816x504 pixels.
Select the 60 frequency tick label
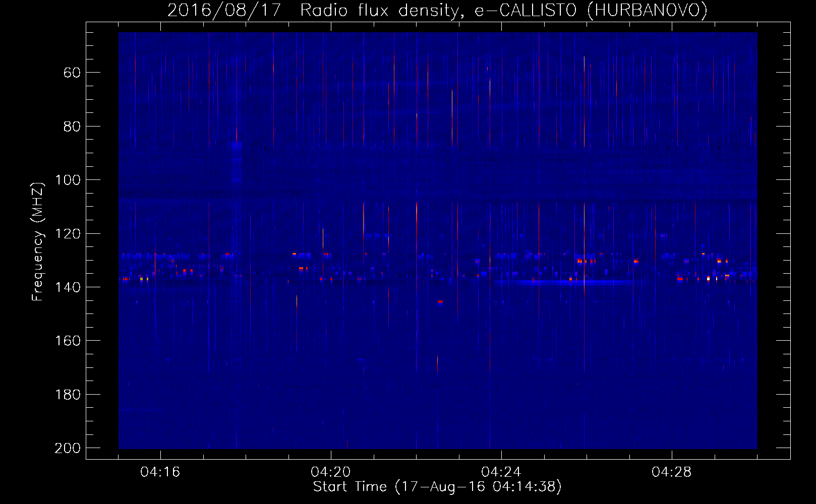tap(72, 73)
